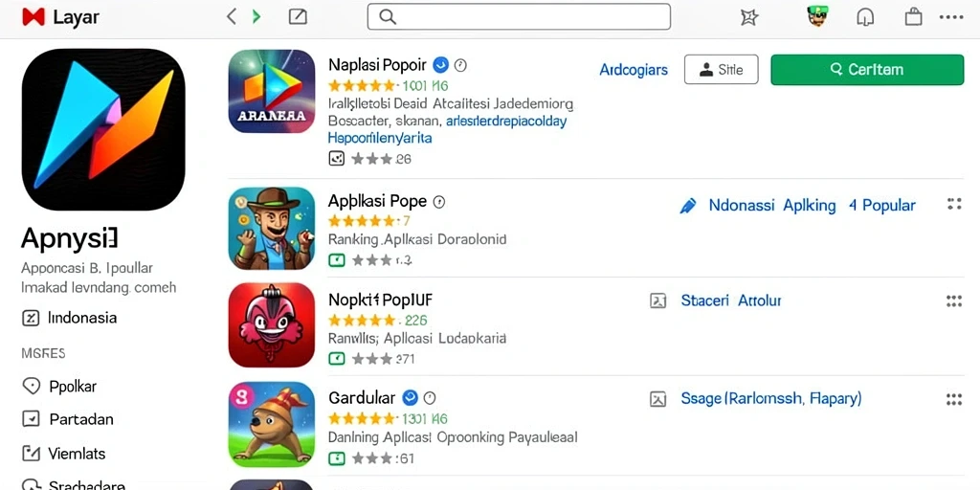Screen dimensions: 980x490
Task: Toggle the Partadan sidebar checkbox
Action: pos(31,419)
